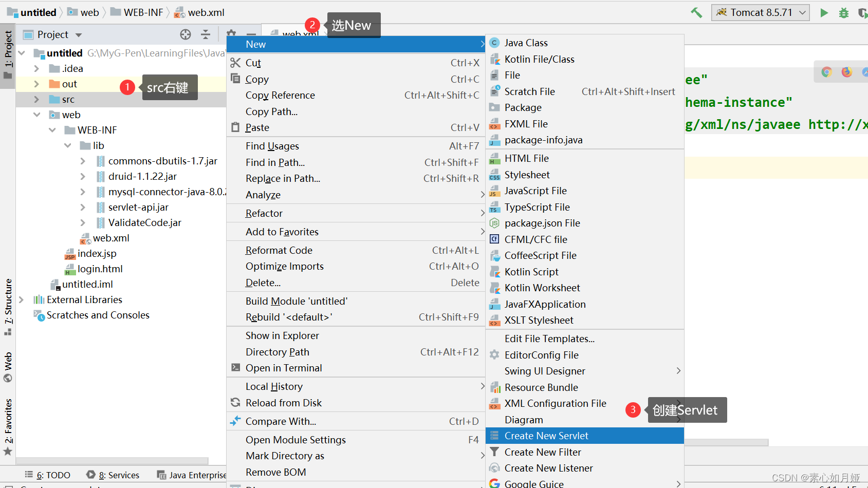
Task: Select servlet-api.jar in the tree
Action: click(x=138, y=207)
